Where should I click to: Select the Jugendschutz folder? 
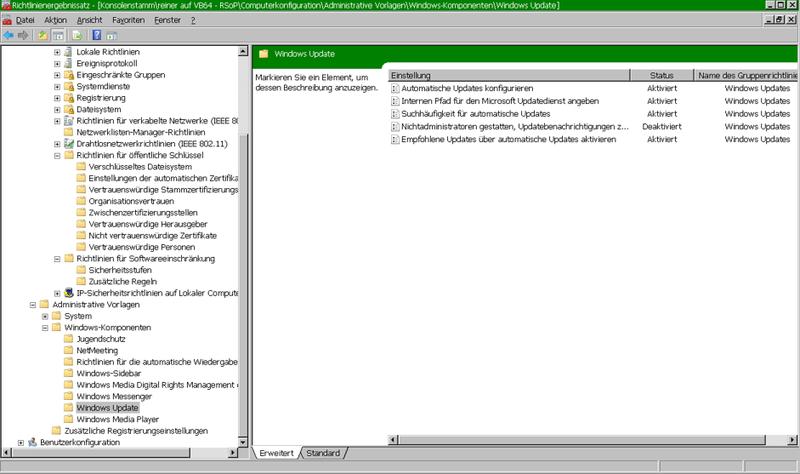(x=101, y=339)
